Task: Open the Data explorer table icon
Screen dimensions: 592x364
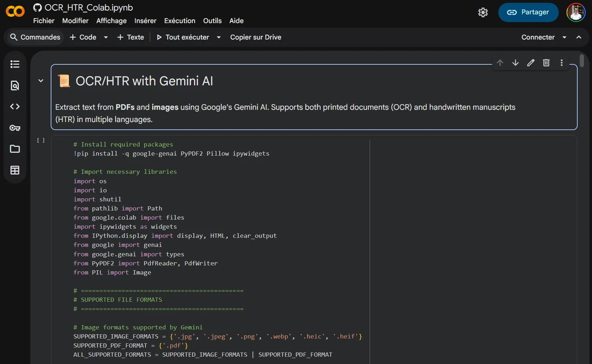Action: [x=15, y=170]
